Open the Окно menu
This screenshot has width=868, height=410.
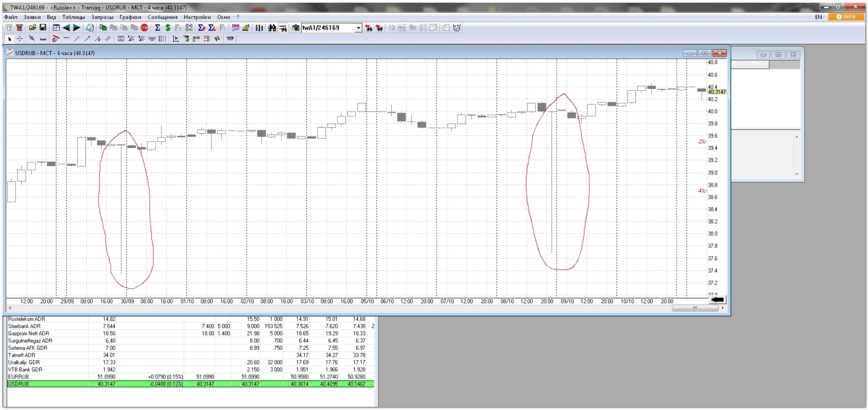tap(223, 17)
